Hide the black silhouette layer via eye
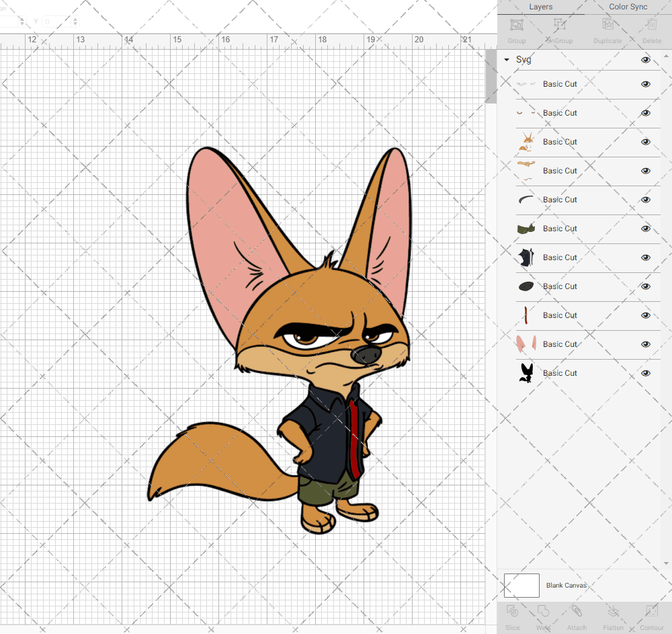 pyautogui.click(x=645, y=373)
